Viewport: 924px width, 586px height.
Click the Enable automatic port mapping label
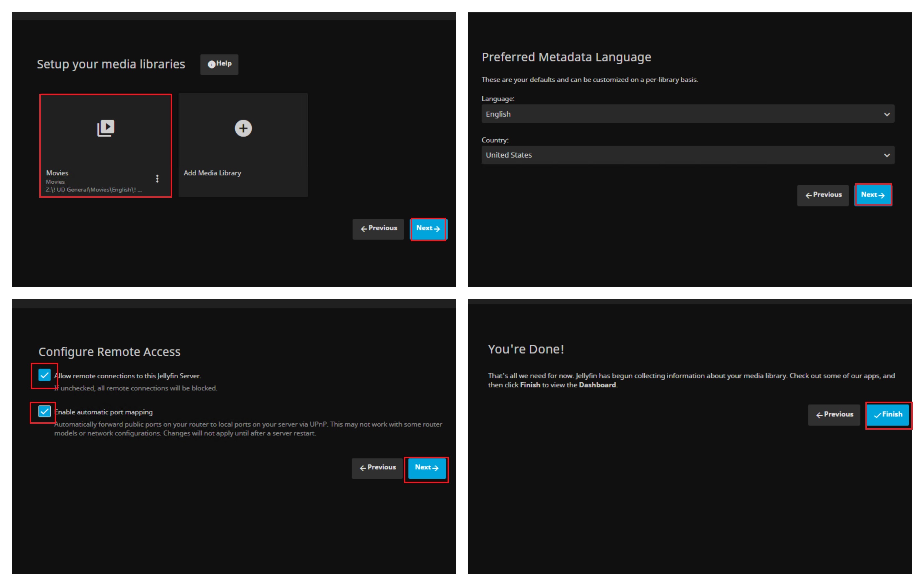(104, 412)
